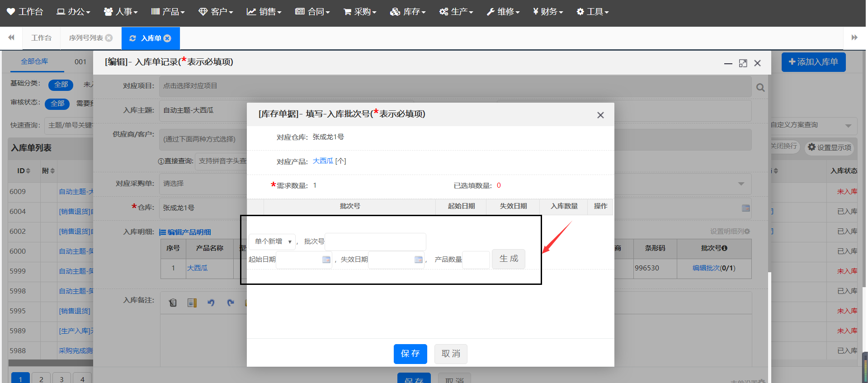Click the search icon beside 对应项目
The height and width of the screenshot is (383, 868).
760,87
